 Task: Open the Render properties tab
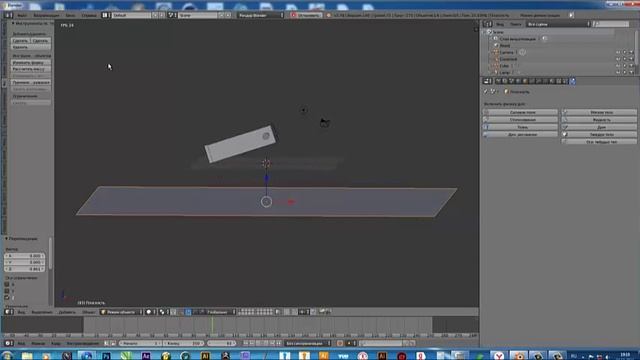coord(498,81)
